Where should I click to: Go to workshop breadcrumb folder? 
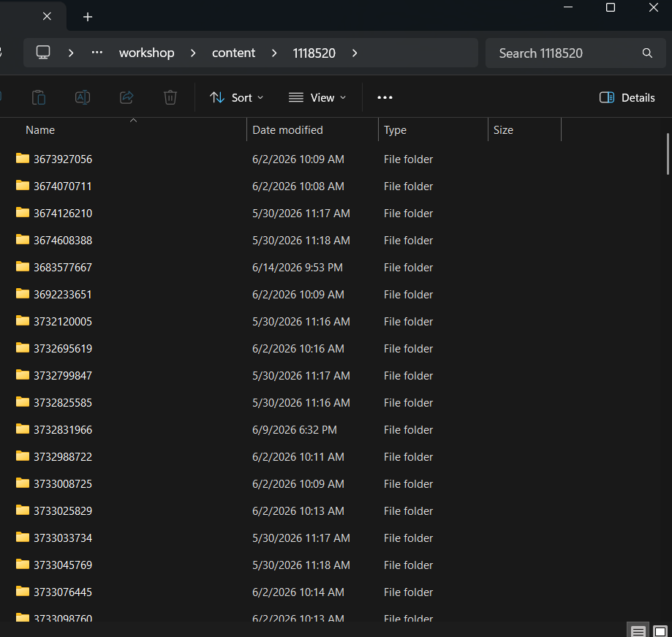click(146, 53)
